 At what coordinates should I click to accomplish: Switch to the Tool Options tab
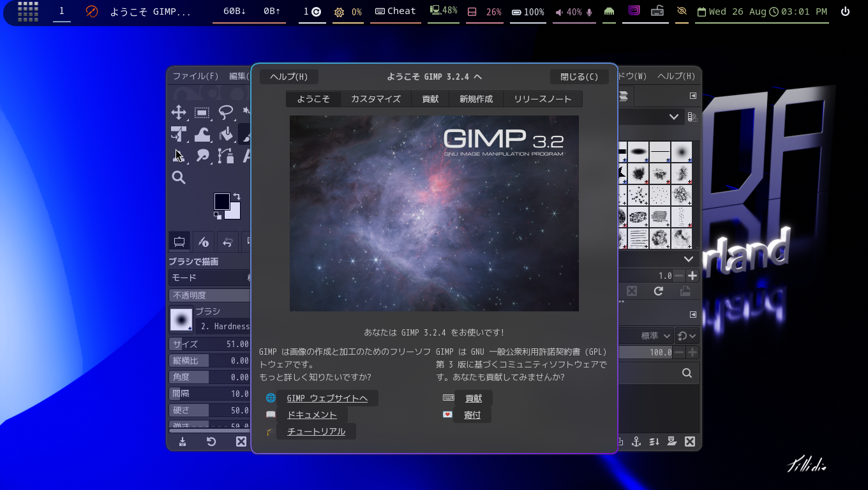(x=179, y=242)
